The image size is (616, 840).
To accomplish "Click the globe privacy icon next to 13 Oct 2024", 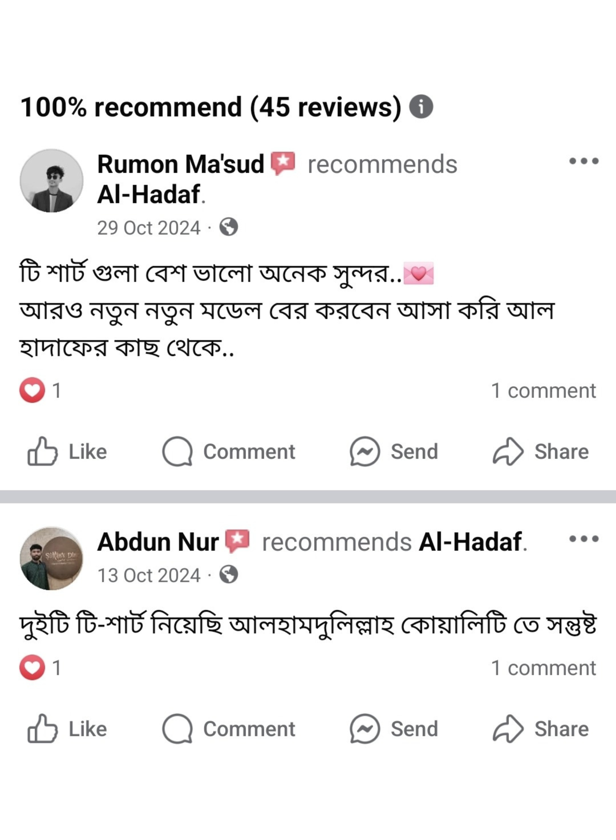I will pos(229,575).
